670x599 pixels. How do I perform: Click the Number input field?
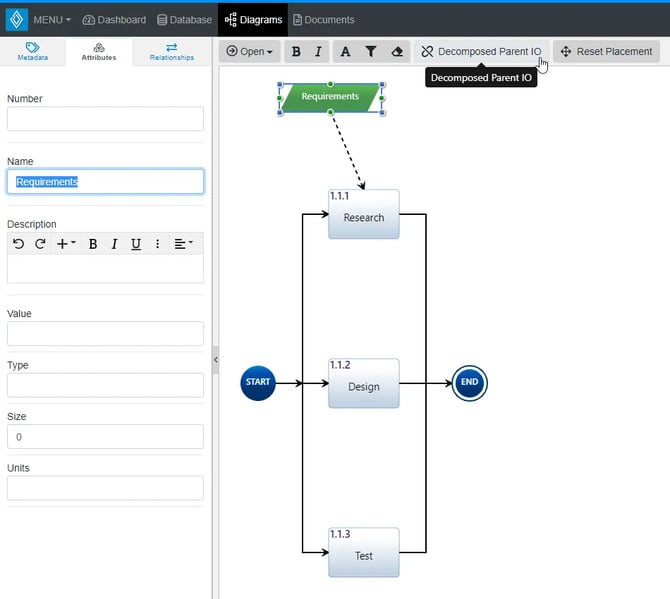point(105,119)
